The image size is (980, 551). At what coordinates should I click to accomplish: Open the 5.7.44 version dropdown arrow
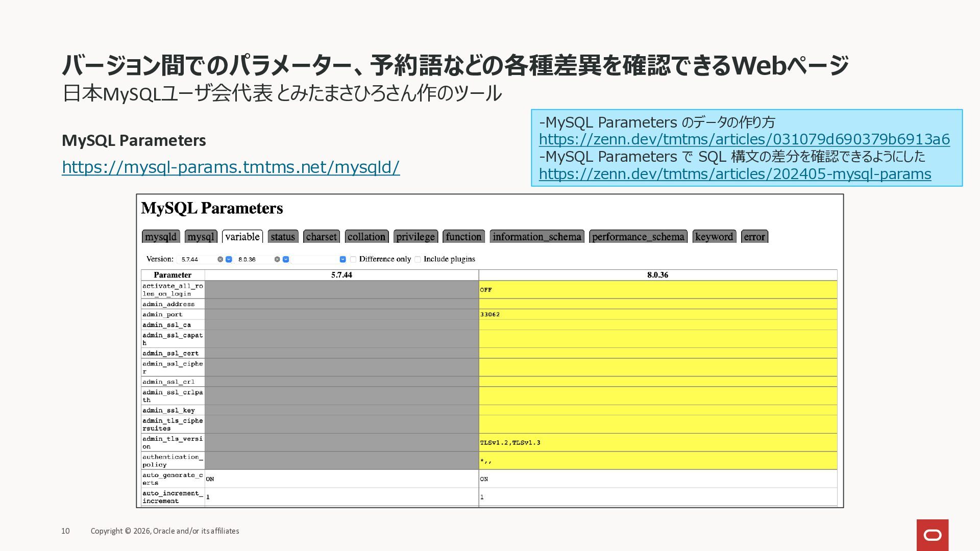click(229, 259)
